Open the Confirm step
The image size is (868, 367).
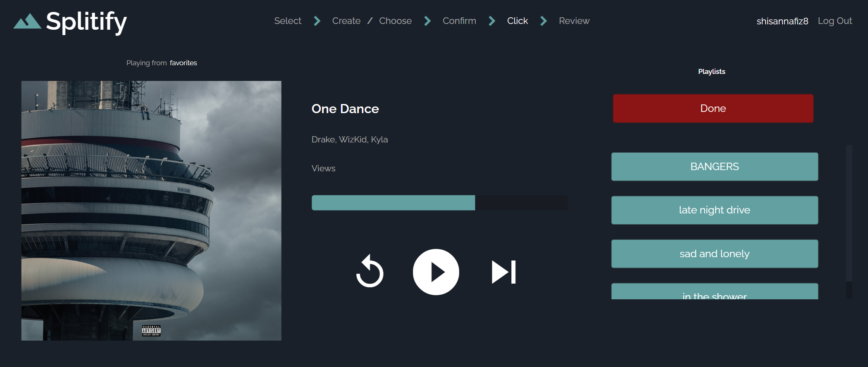[x=459, y=21]
